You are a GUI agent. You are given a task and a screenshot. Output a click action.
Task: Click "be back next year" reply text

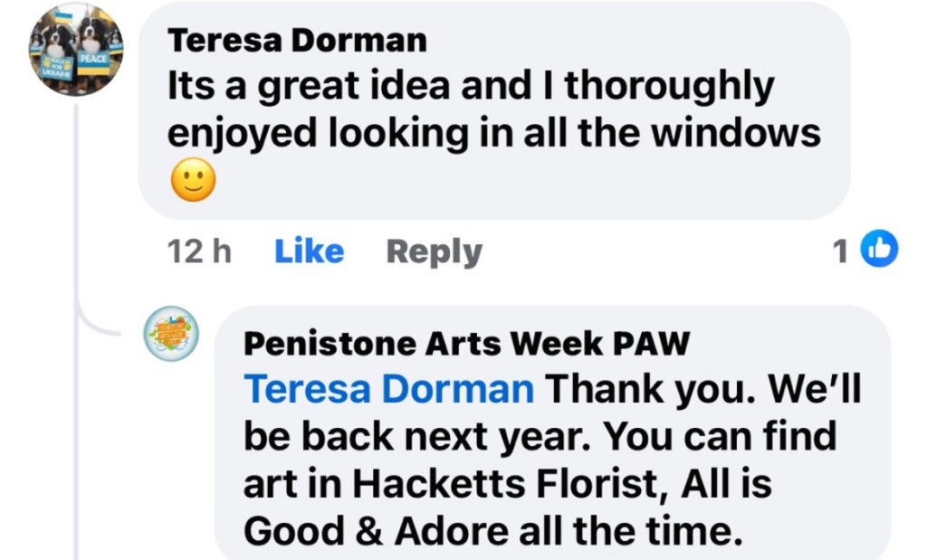coord(418,438)
